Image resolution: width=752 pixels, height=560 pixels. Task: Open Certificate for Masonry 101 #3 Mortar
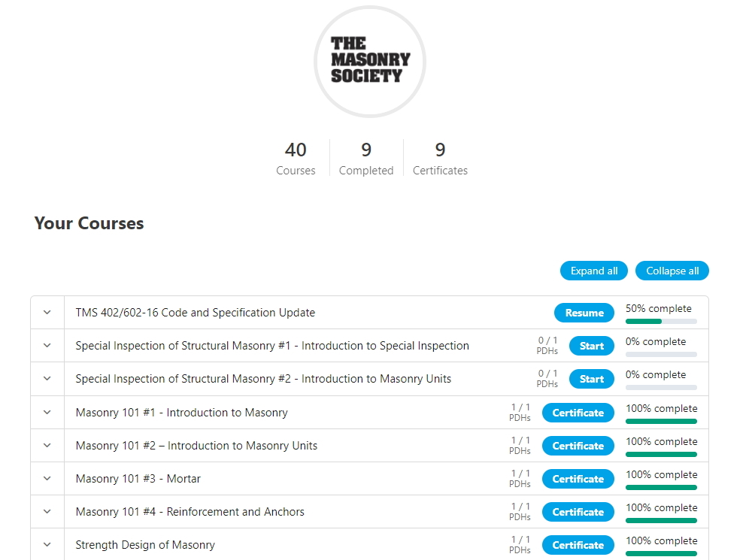(578, 479)
